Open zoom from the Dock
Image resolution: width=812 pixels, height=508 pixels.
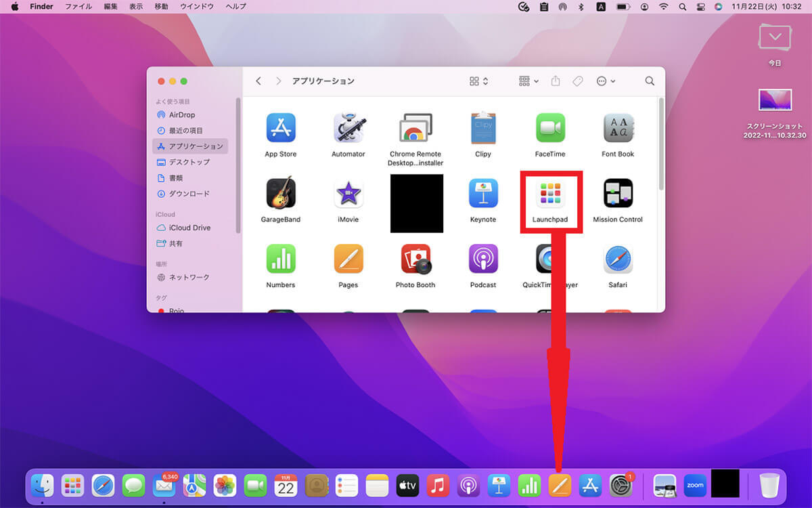695,485
